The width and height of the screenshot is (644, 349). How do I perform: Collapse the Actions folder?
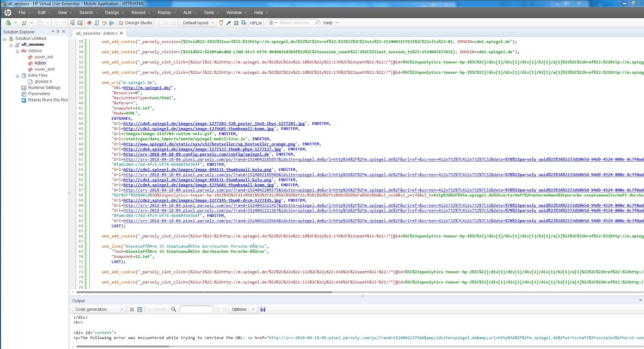18,52
